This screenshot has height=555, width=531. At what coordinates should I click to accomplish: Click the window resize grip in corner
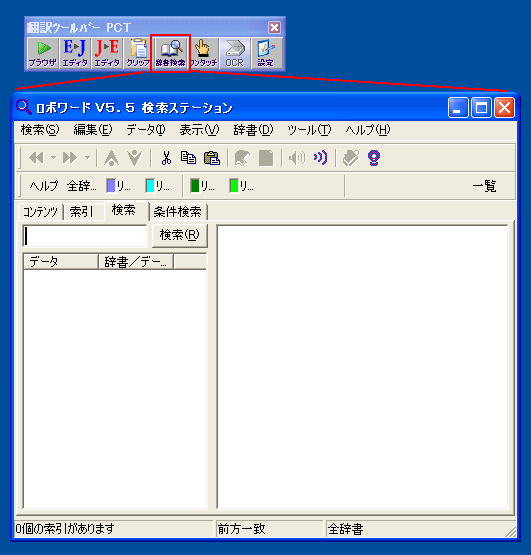(510, 531)
